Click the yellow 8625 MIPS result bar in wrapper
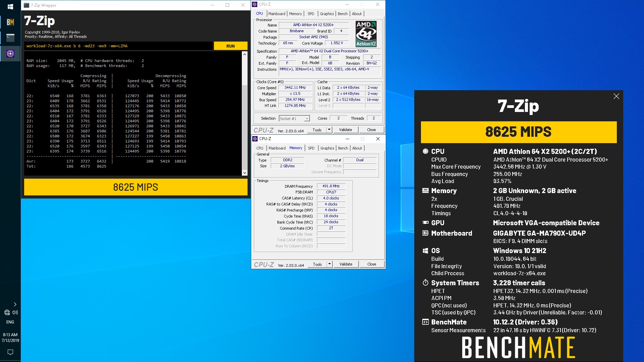Screen dimensions: 644x362 [x=136, y=187]
